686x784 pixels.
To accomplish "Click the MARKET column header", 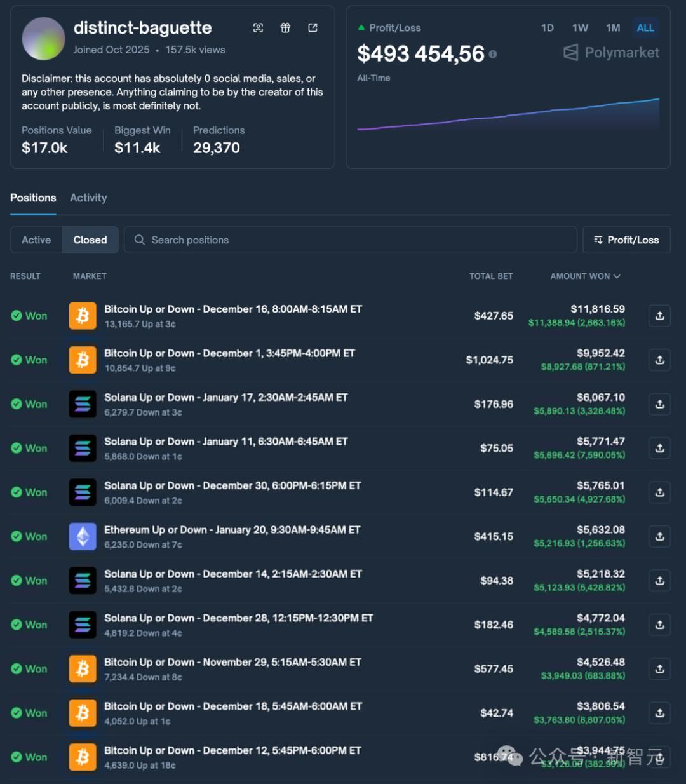I will pyautogui.click(x=90, y=276).
